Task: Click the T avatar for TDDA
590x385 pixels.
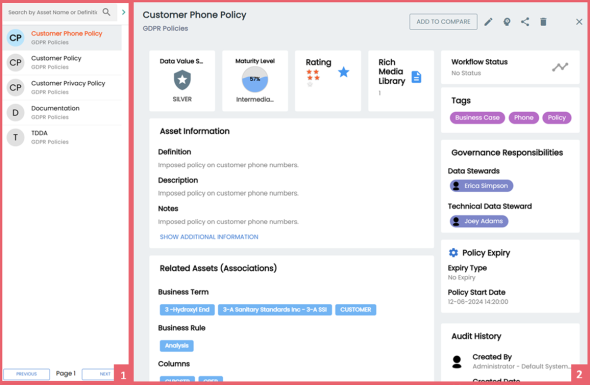Action: pyautogui.click(x=15, y=137)
